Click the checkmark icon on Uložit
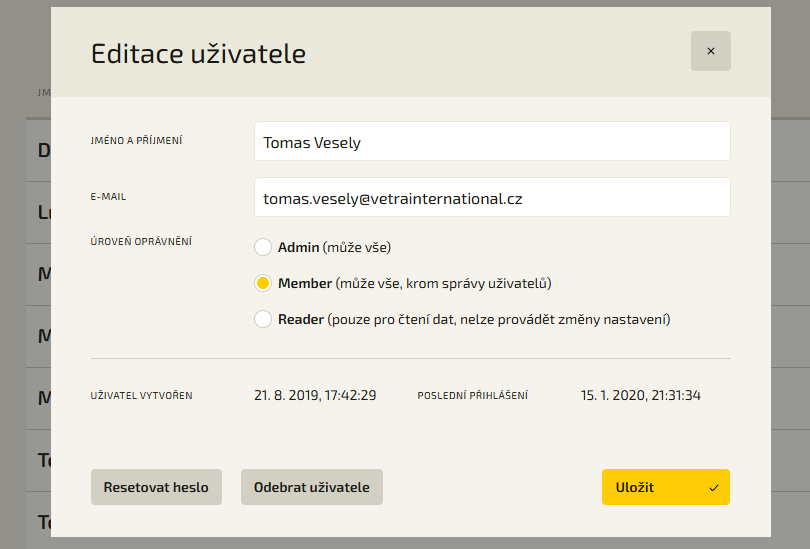The height and width of the screenshot is (549, 810). pyautogui.click(x=713, y=488)
